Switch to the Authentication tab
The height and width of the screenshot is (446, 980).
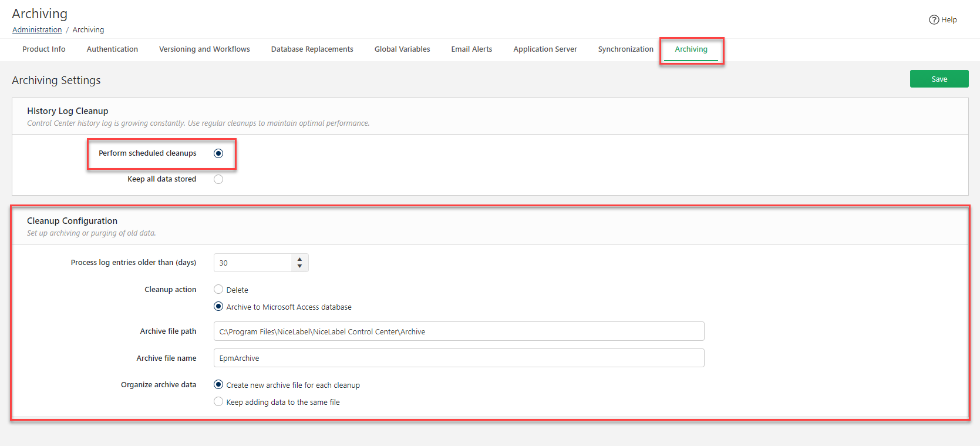pyautogui.click(x=112, y=49)
